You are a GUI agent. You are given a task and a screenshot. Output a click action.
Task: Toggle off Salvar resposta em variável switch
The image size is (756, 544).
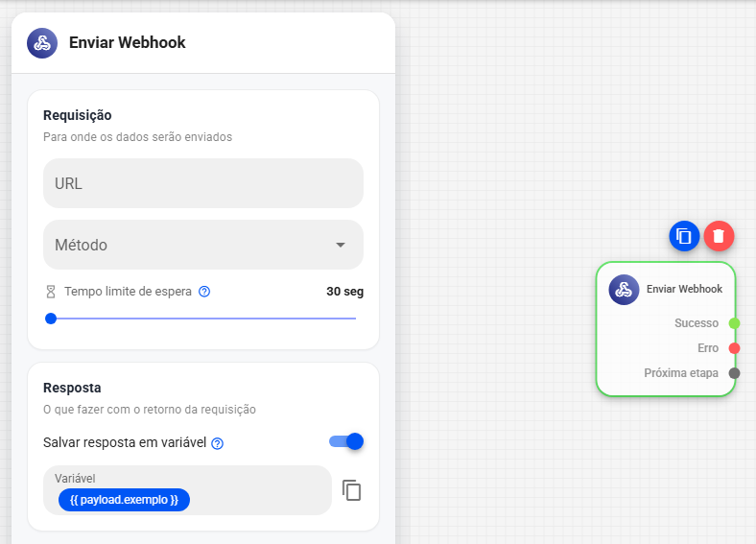346,441
